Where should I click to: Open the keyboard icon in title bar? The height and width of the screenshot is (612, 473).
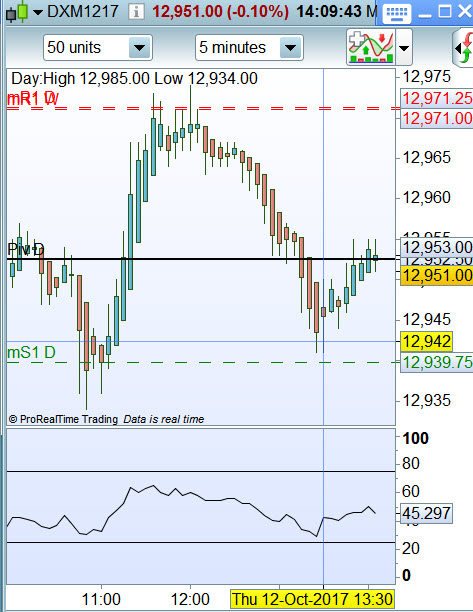point(397,13)
